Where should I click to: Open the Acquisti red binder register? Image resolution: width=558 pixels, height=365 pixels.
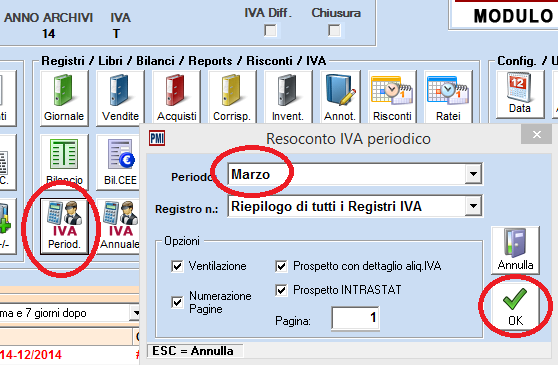pyautogui.click(x=177, y=97)
